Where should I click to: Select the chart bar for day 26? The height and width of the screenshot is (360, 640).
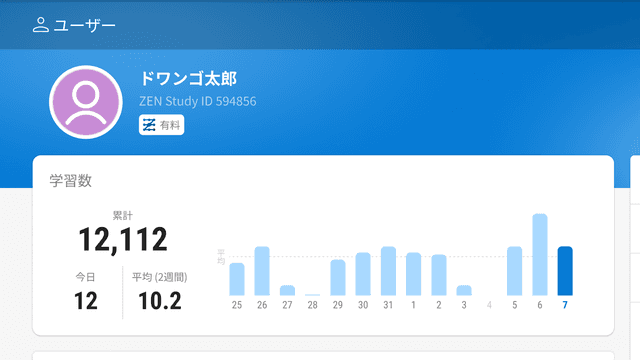click(262, 271)
